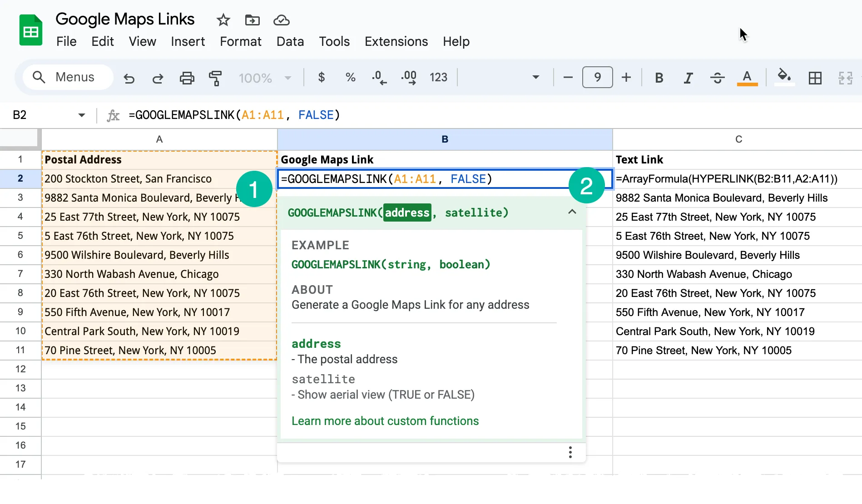Open the borders menu
This screenshot has height=504, width=862.
point(815,78)
